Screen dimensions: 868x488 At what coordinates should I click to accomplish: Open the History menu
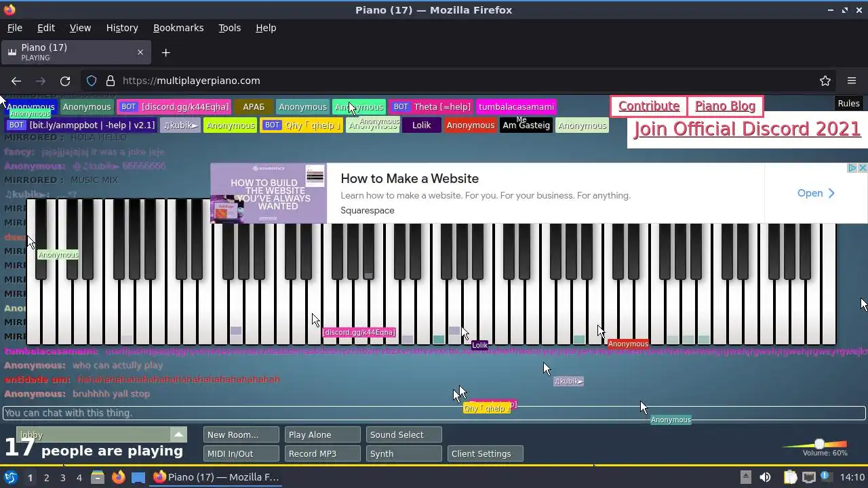(122, 28)
